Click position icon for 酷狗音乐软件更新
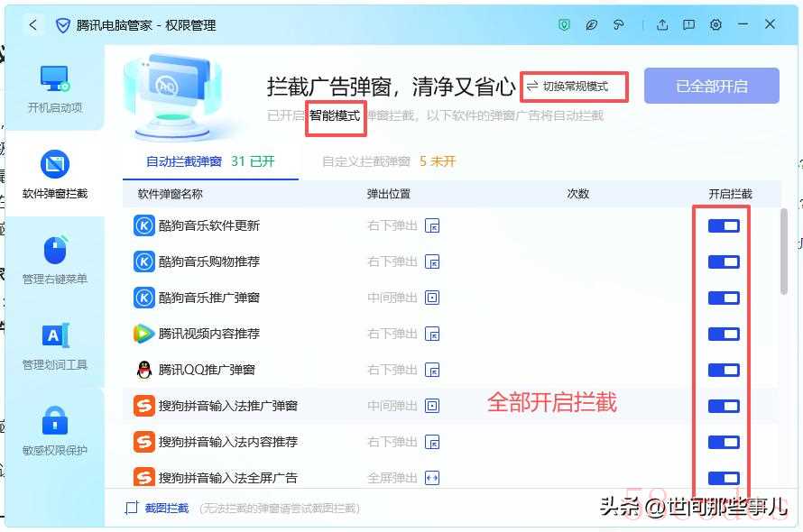Screen dimensions: 803x532 pyautogui.click(x=432, y=225)
